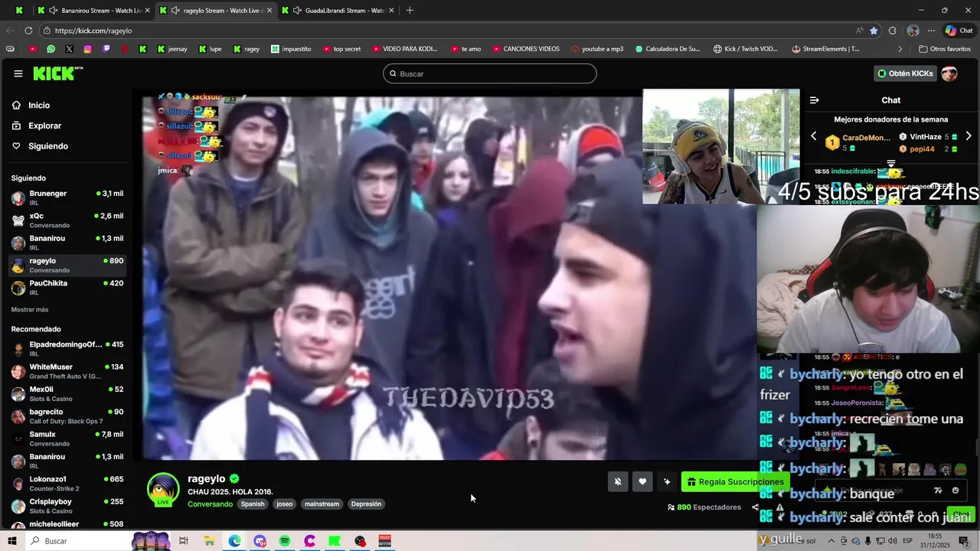Click the address bar URL
The width and height of the screenshot is (980, 551).
tap(93, 31)
